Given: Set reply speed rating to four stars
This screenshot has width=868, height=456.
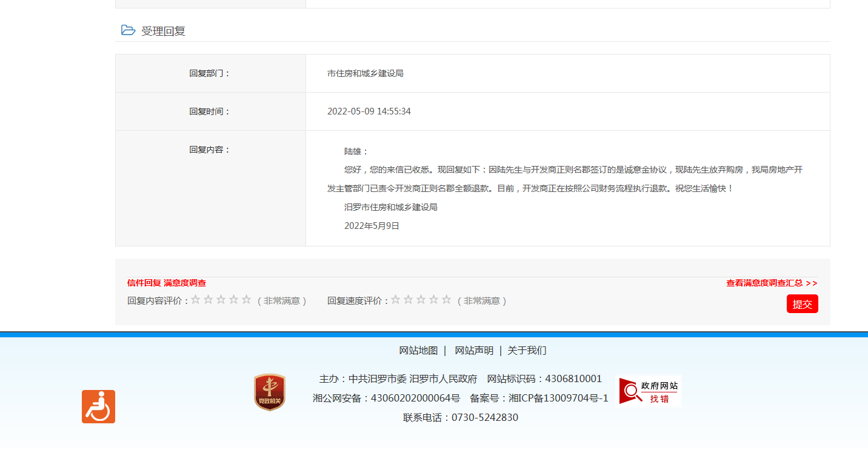Looking at the screenshot, I should (434, 300).
